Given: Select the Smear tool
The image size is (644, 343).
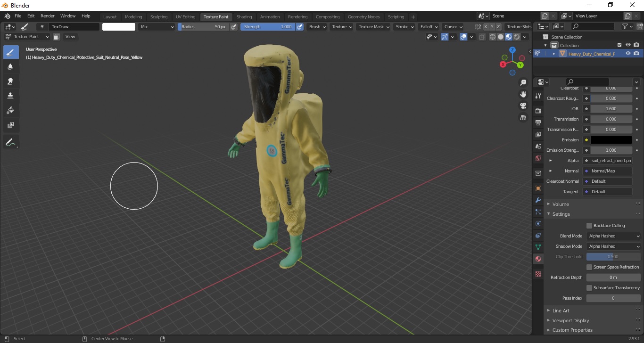Looking at the screenshot, I should point(10,82).
